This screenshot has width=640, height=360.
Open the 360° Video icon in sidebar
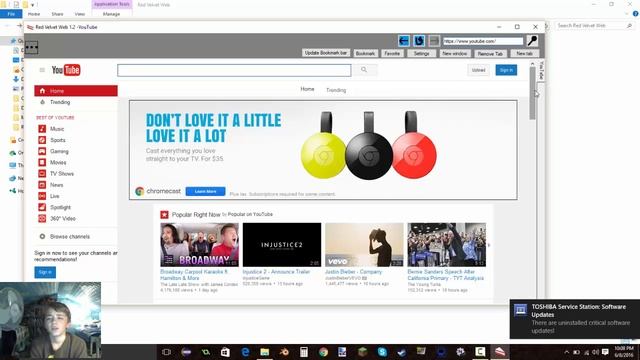[42, 218]
